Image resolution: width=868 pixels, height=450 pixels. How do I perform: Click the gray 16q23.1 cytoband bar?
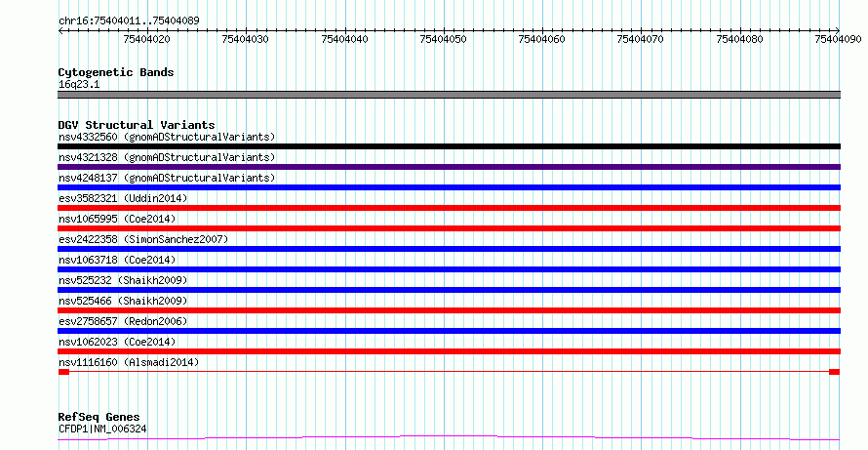point(449,95)
